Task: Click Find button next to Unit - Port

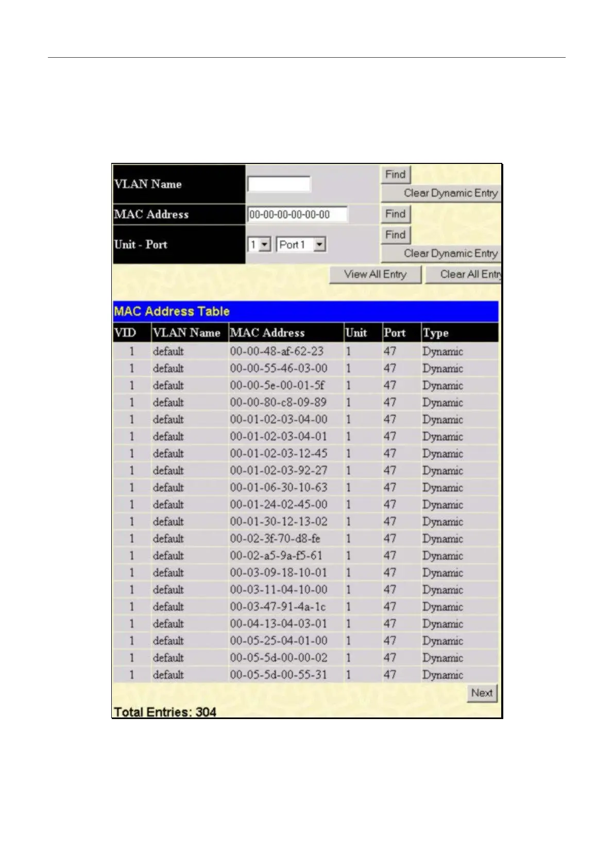Action: [396, 235]
